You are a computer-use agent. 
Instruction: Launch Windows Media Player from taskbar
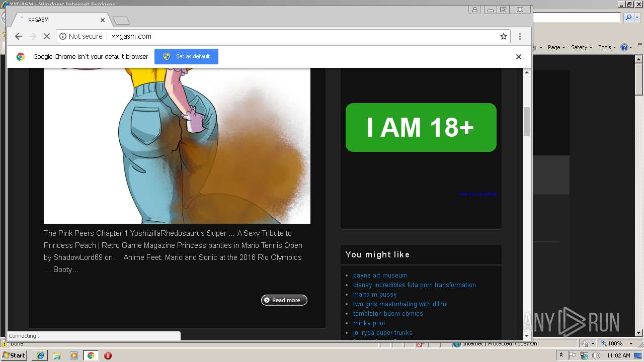tap(73, 355)
